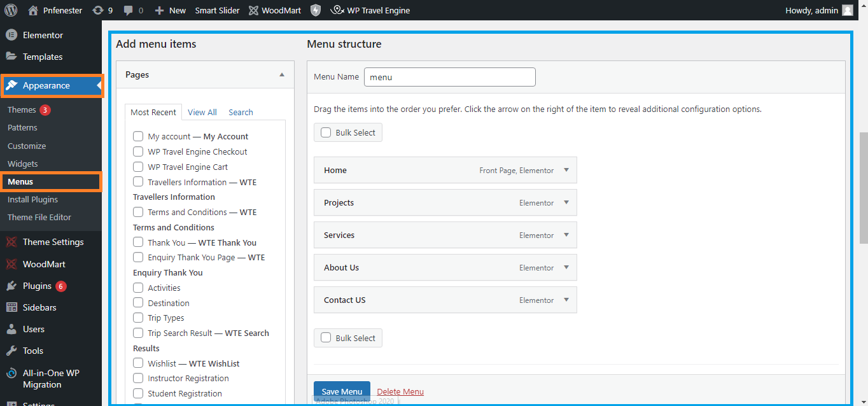Click the admin avatar next to Howdy
Viewport: 868px width, 406px height.
pyautogui.click(x=848, y=10)
